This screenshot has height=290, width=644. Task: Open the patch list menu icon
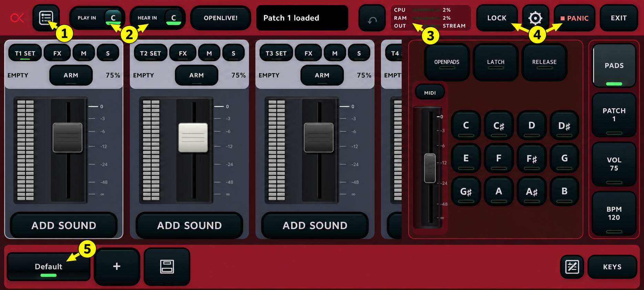pyautogui.click(x=46, y=18)
